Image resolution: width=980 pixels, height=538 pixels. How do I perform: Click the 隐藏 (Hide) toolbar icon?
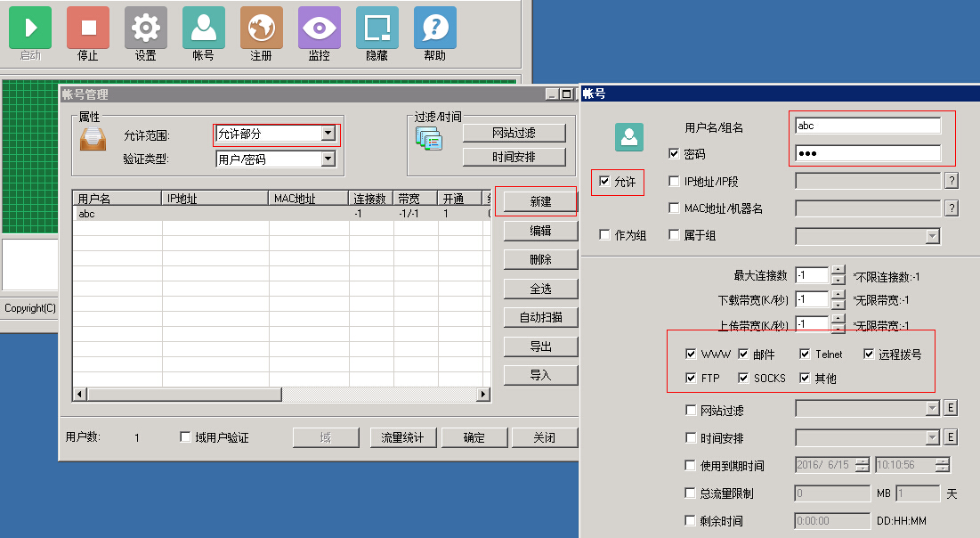[377, 28]
